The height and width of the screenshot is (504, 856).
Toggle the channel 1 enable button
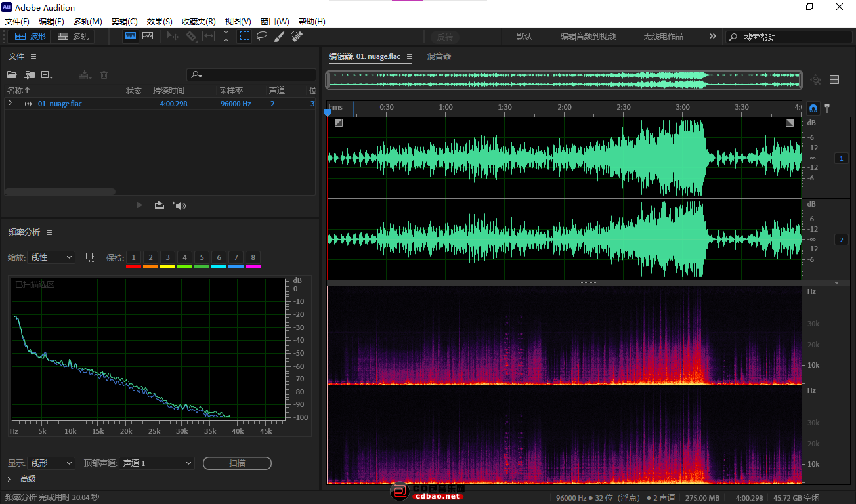point(842,158)
